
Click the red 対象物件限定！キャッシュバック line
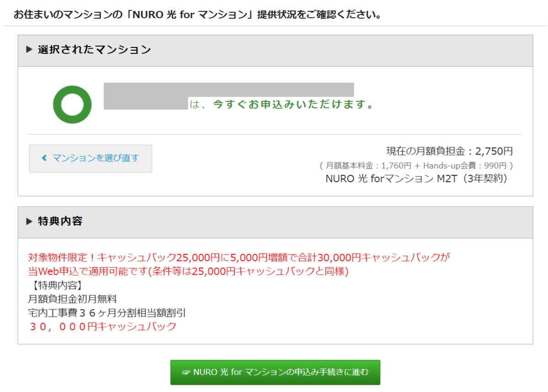coord(239,258)
